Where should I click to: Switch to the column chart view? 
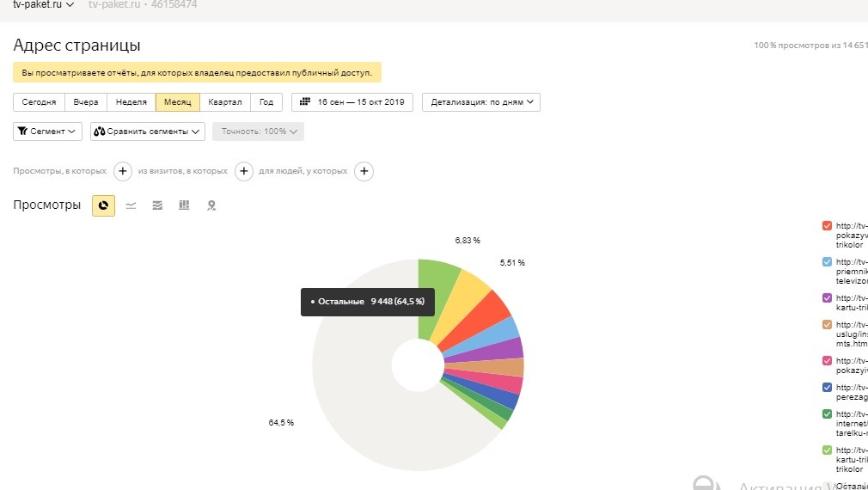coord(184,205)
